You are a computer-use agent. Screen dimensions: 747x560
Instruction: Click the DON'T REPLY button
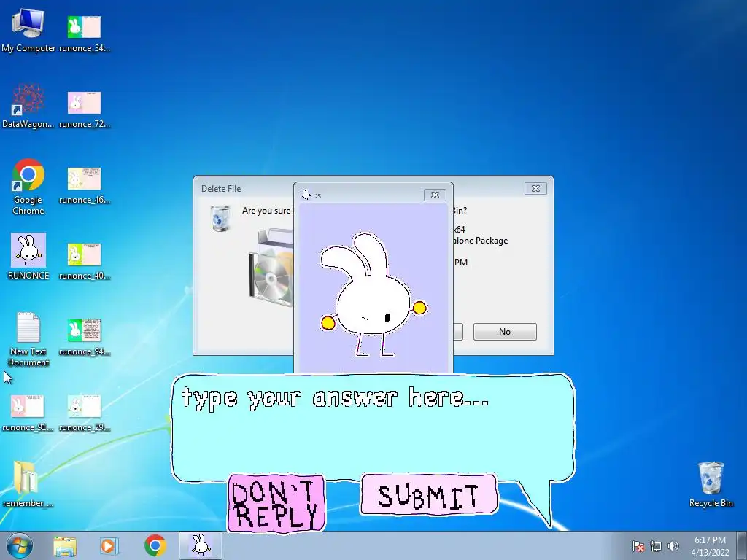point(276,503)
